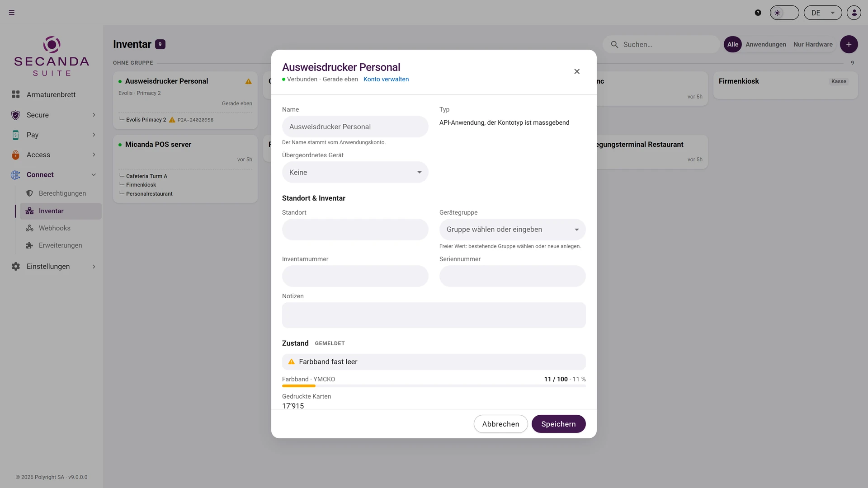Select Inventar in the sidebar
Viewport: 868px width, 488px height.
pyautogui.click(x=61, y=211)
